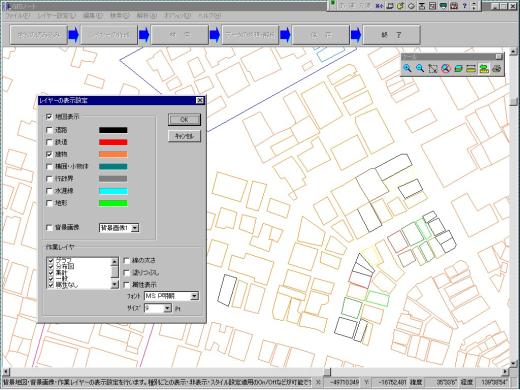This screenshot has height=390, width=520.
Task: Click the red toolbox icon in IME bar
Action: coord(454,6)
